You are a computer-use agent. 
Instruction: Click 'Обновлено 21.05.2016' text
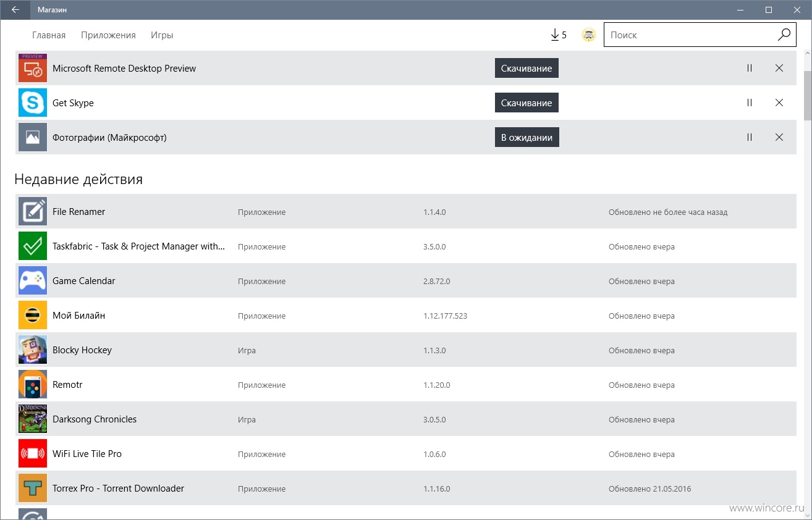click(x=649, y=489)
